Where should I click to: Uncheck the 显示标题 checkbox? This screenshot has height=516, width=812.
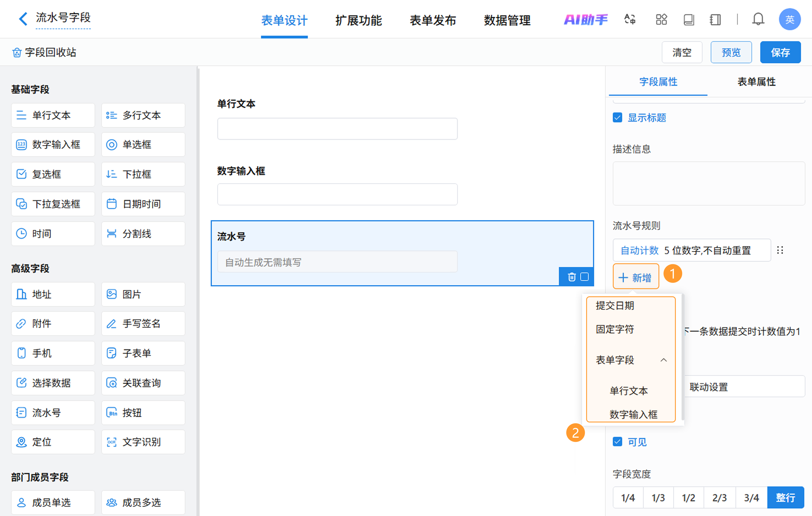[617, 117]
